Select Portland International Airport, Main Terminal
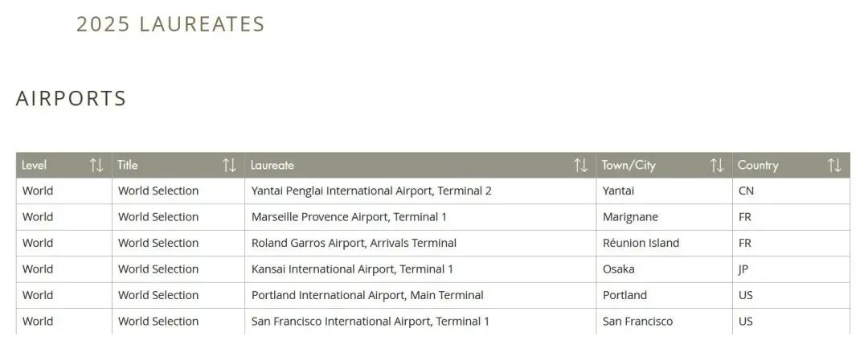Screen dimensions: 868x361 367,295
